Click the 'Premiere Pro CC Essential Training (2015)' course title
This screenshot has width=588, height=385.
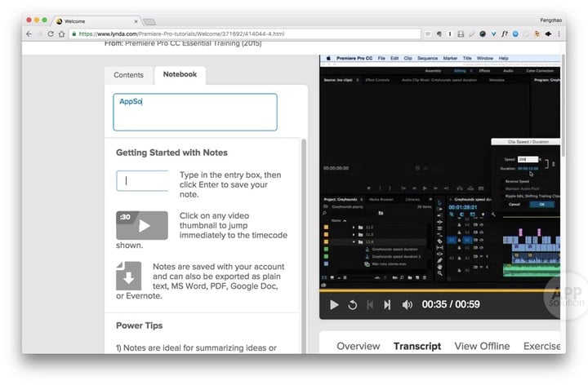click(193, 43)
